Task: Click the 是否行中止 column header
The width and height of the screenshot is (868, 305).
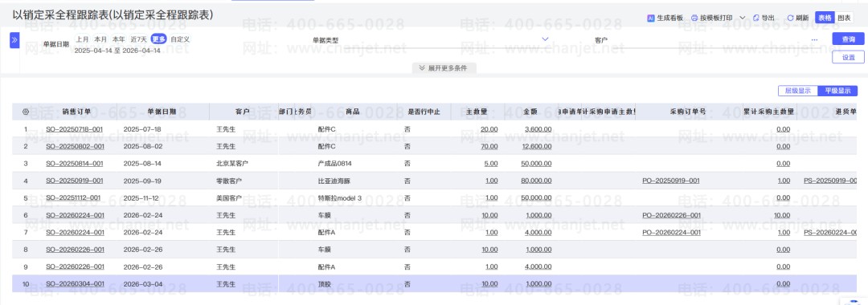Action: tap(424, 112)
